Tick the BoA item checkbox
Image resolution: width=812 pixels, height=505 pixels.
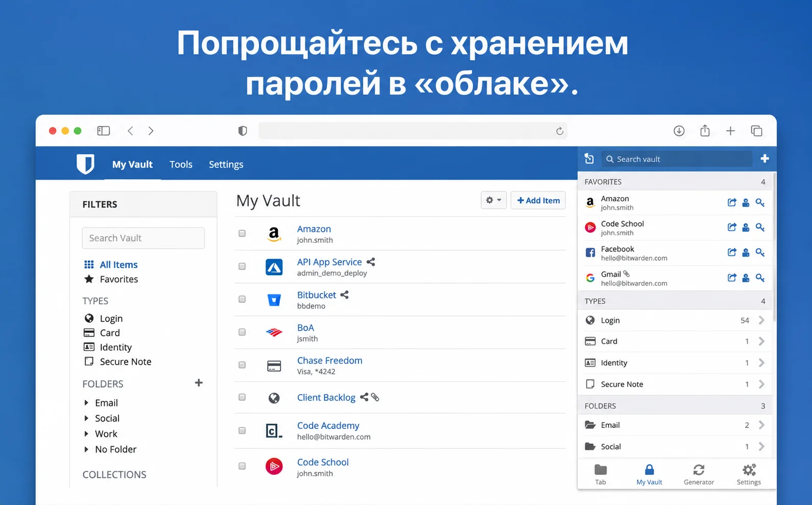[242, 332]
